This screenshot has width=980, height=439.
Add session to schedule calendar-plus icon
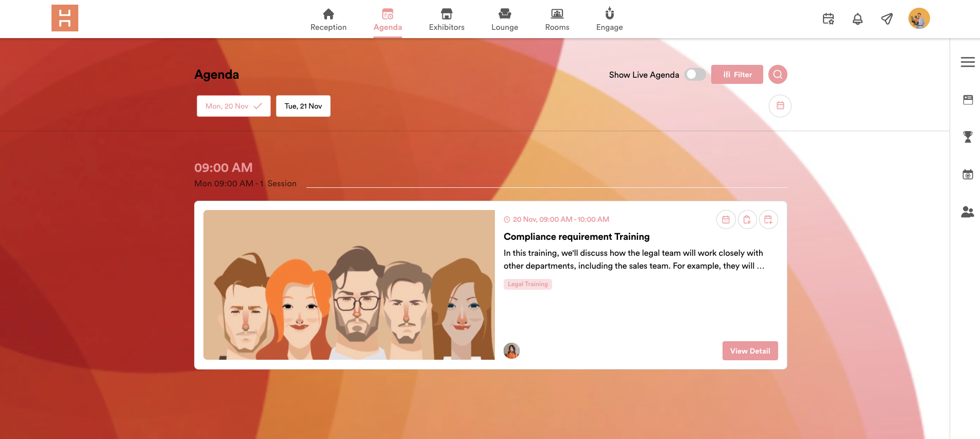click(x=768, y=220)
